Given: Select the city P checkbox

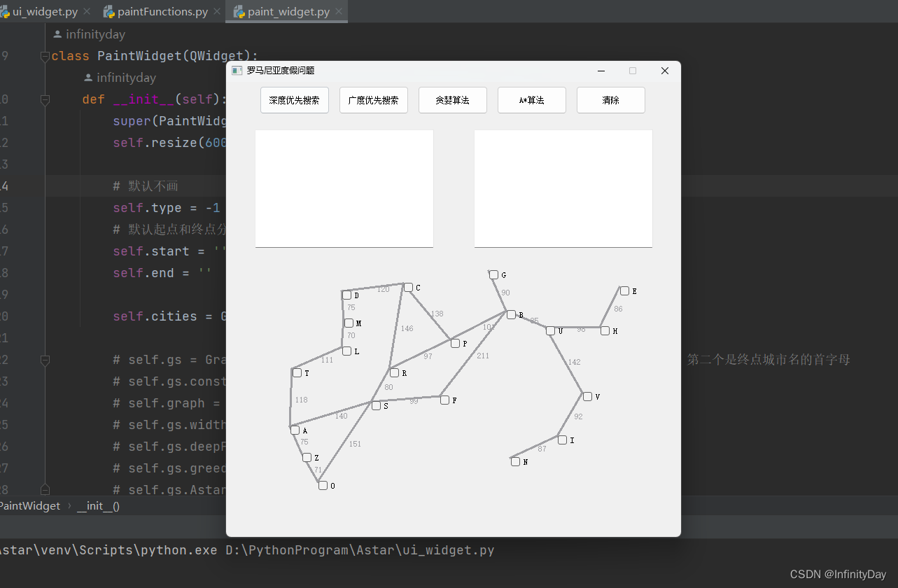Looking at the screenshot, I should (x=455, y=344).
